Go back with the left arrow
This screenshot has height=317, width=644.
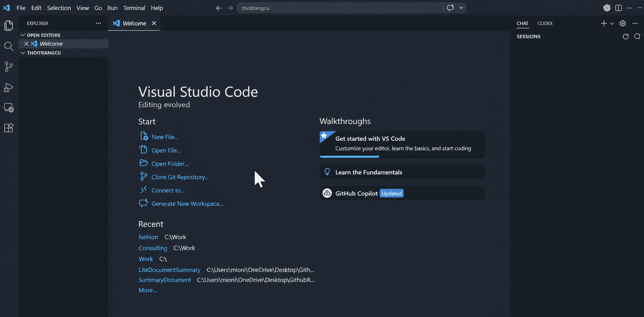click(219, 8)
